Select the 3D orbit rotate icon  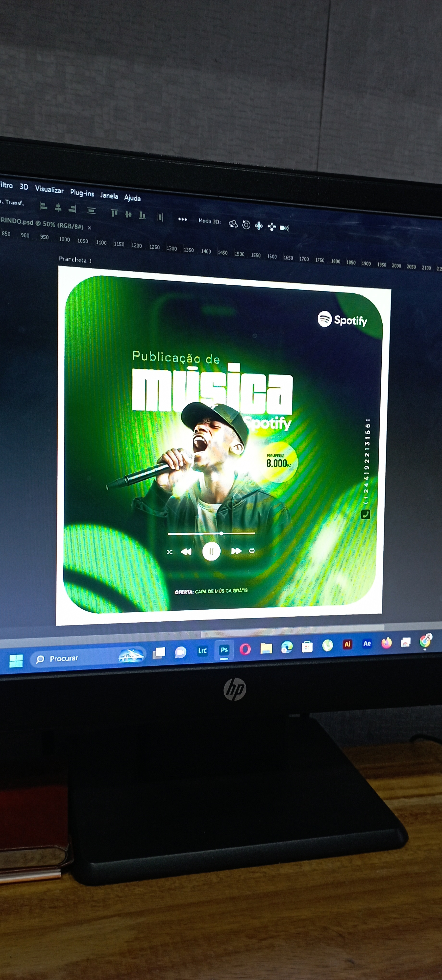point(233,224)
